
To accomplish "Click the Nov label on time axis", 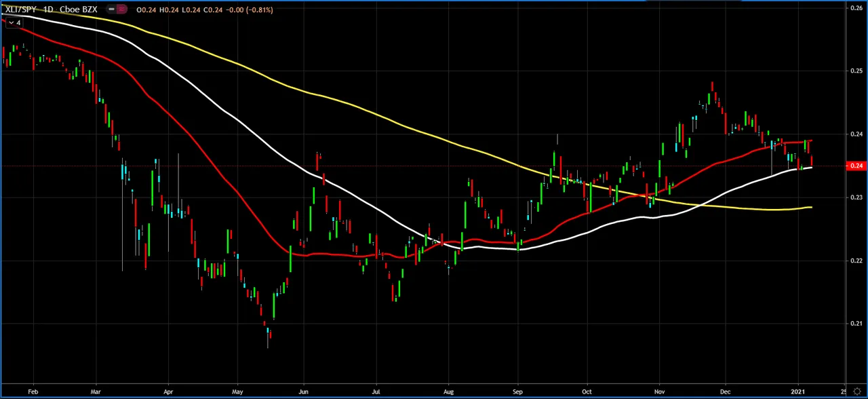I will [660, 392].
